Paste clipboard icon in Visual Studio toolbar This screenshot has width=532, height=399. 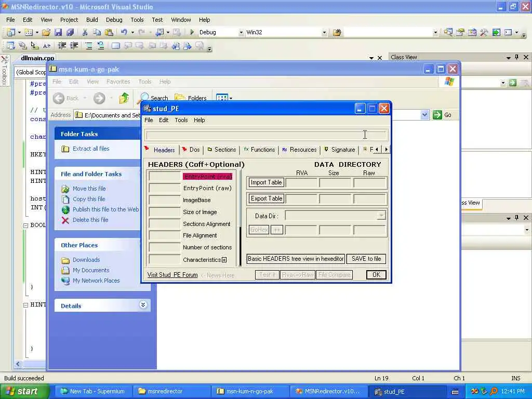tap(109, 32)
